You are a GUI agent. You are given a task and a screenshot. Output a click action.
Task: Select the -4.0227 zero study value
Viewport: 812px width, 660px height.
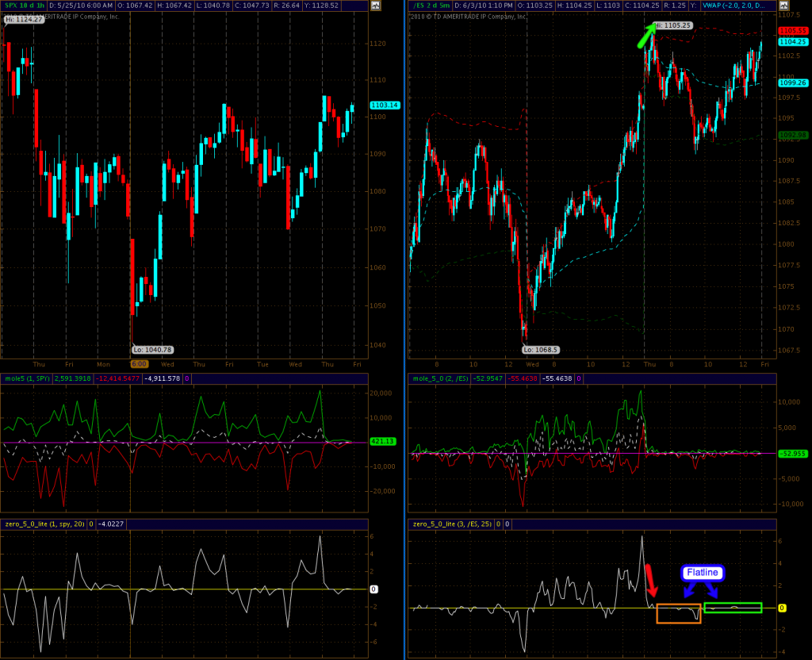(x=111, y=524)
